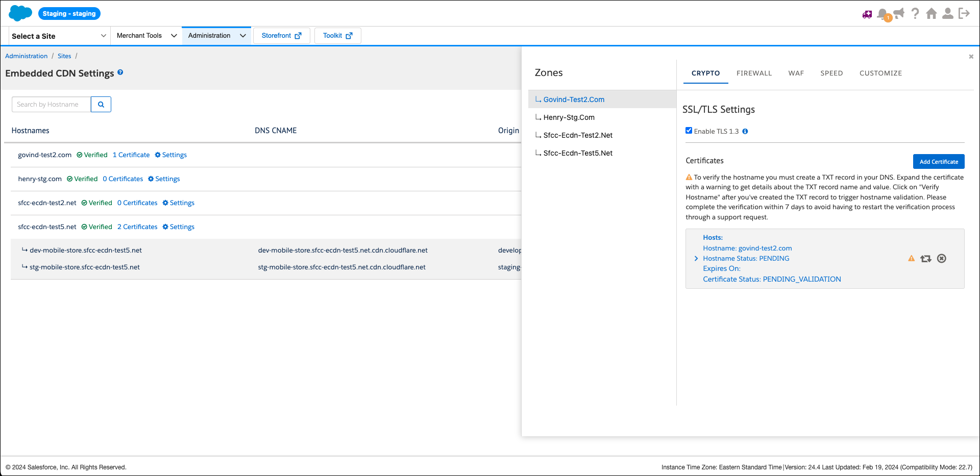Click the 1 Certificate link for govind-test2.com
Screen dimensions: 980x476
pos(131,155)
